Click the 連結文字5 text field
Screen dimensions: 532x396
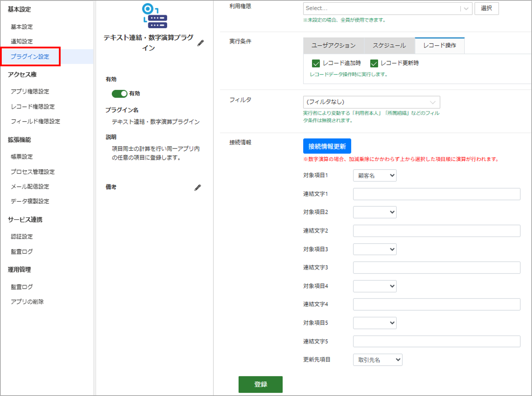click(437, 341)
